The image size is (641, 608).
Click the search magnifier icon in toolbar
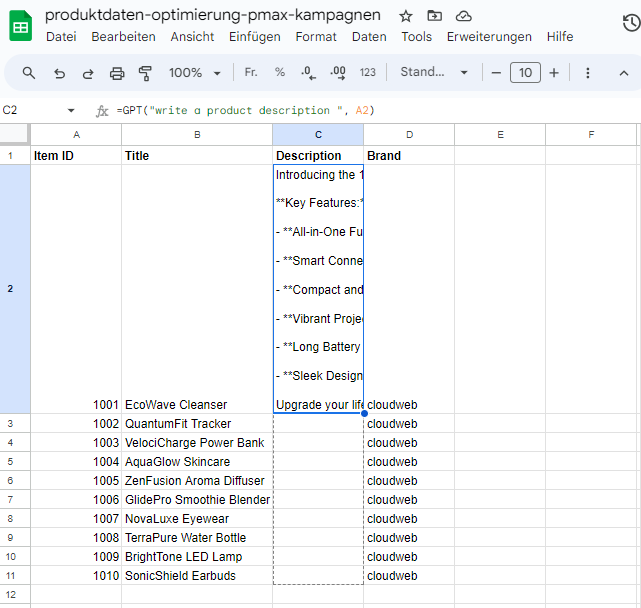[x=29, y=73]
